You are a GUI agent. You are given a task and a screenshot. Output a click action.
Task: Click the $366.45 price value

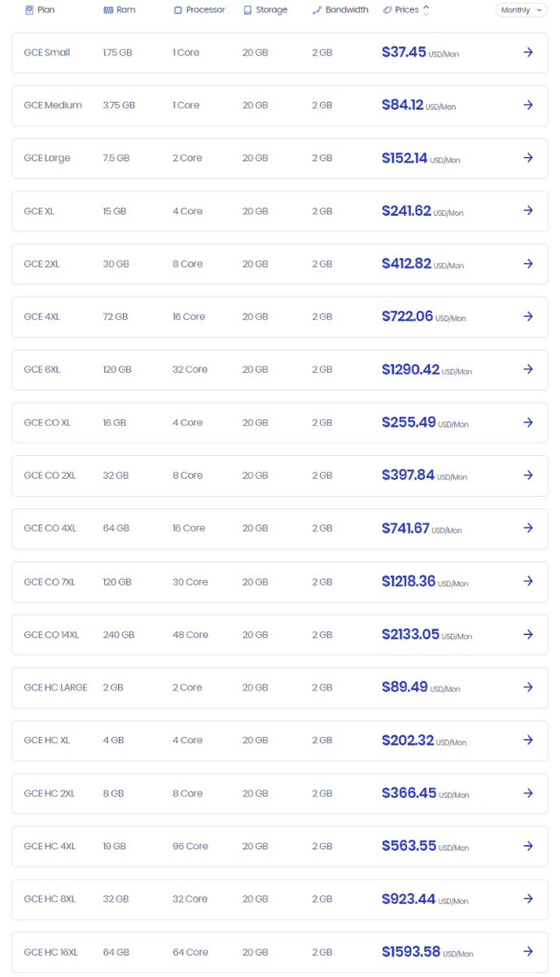[x=409, y=793]
